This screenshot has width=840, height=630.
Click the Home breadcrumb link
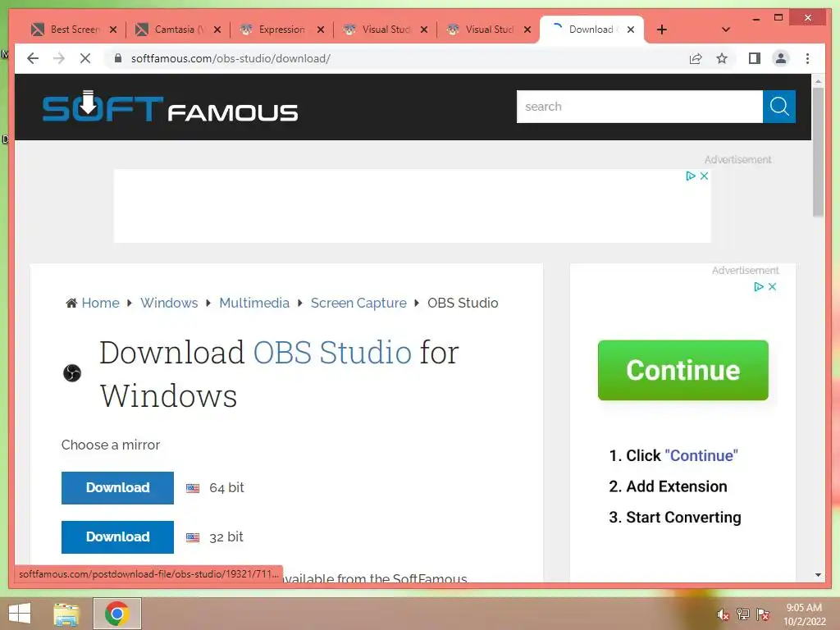tap(100, 304)
